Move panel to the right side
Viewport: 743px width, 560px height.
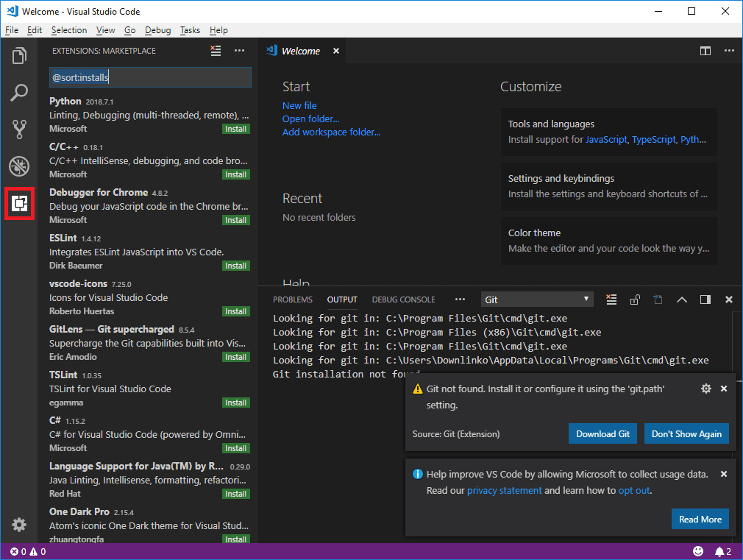[x=705, y=300]
